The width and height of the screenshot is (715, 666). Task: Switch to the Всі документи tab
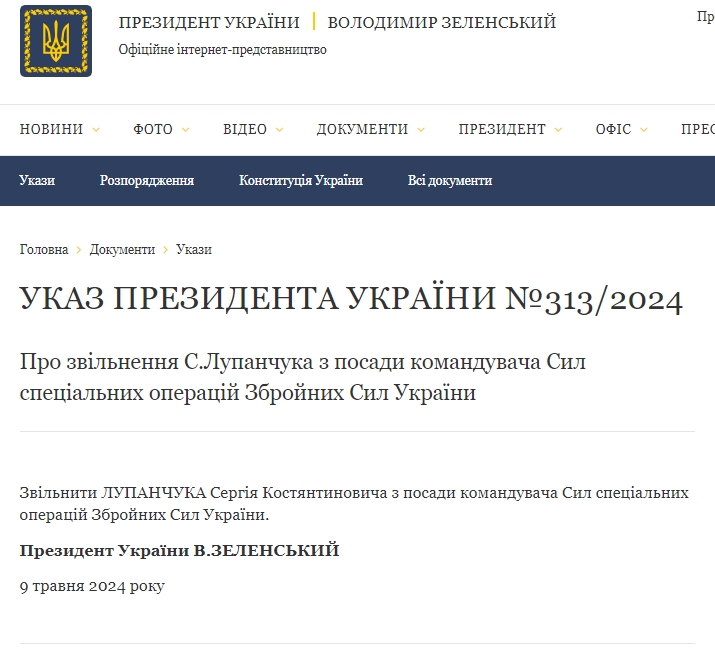(450, 181)
